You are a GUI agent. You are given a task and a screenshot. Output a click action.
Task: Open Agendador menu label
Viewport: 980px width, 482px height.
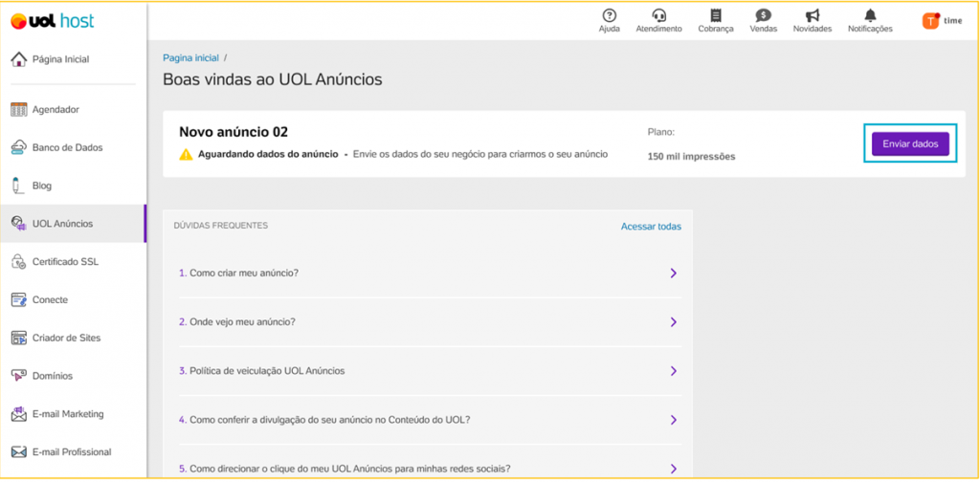[x=56, y=109]
